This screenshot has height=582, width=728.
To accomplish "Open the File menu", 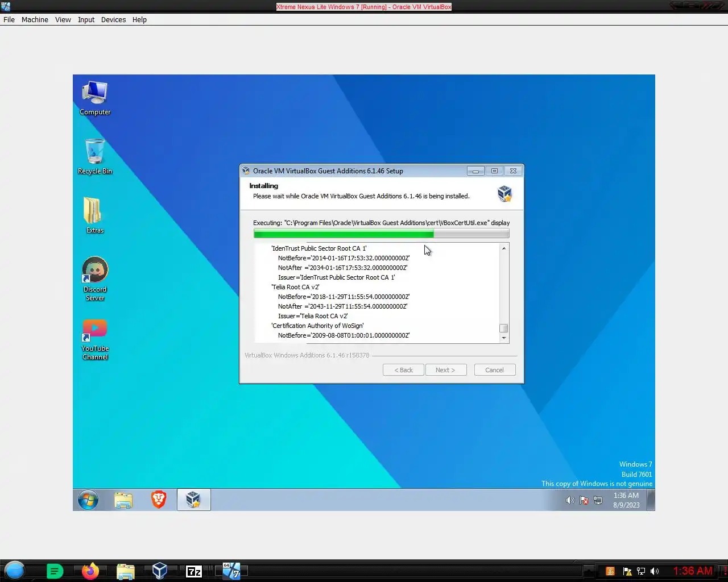I will [x=9, y=19].
